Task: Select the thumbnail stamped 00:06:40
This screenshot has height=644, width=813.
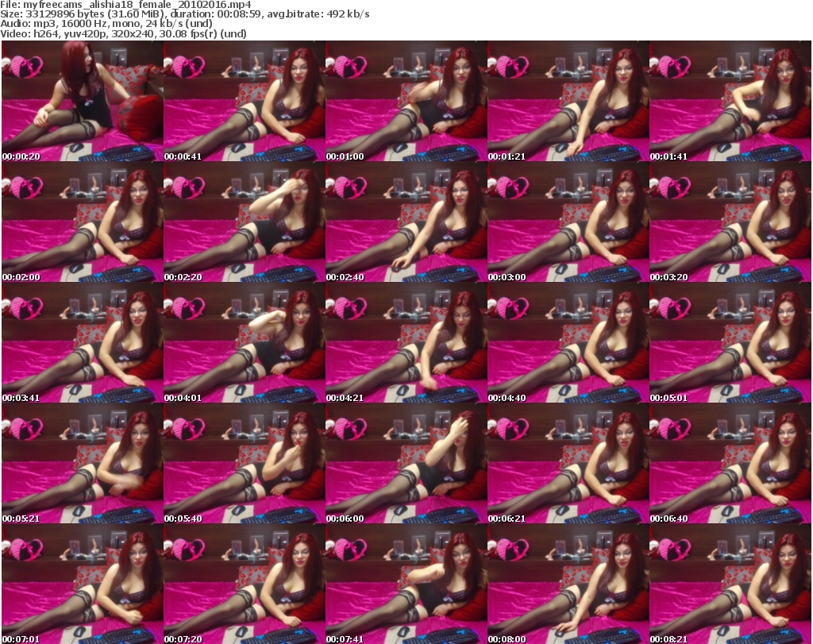Action: click(x=730, y=464)
